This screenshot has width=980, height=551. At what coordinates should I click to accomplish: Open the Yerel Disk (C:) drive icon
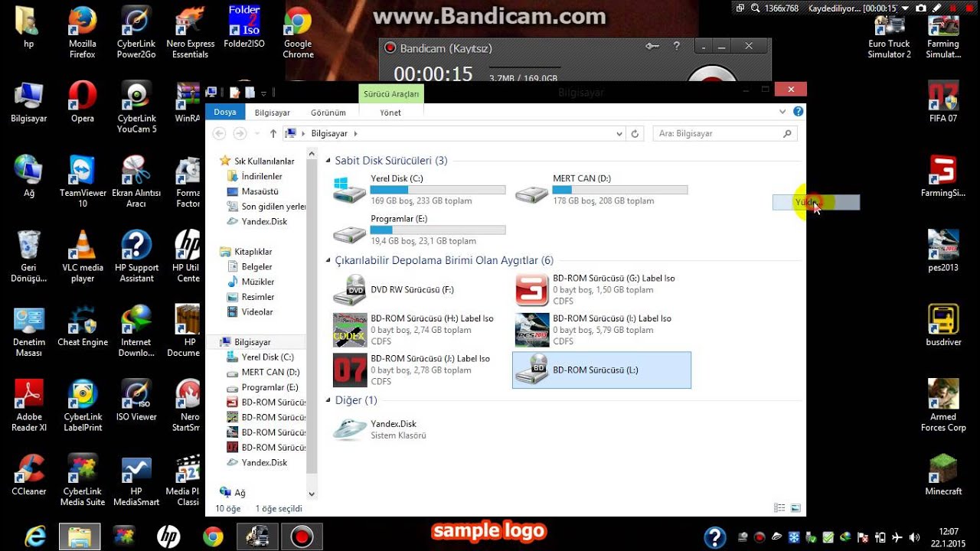349,190
